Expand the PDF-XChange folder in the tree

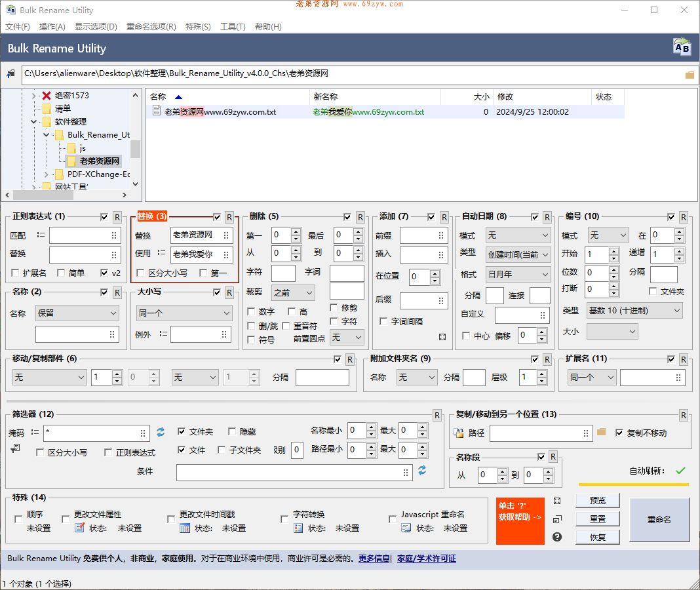click(x=47, y=174)
